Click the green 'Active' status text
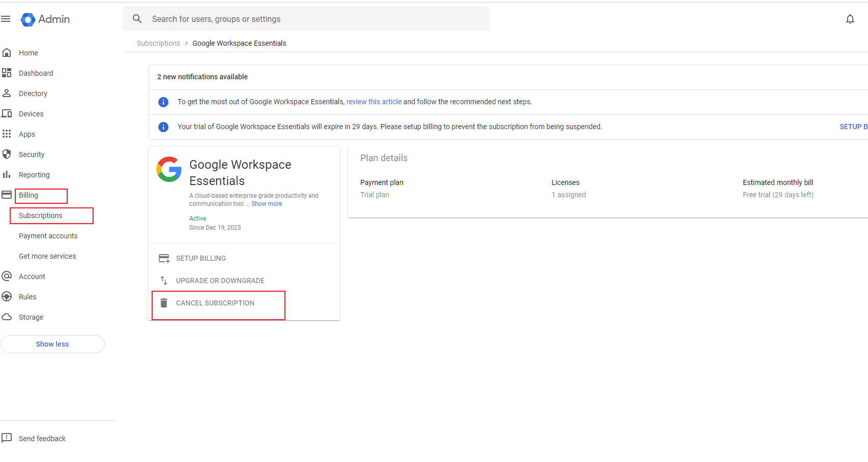The image size is (868, 462). pos(198,219)
